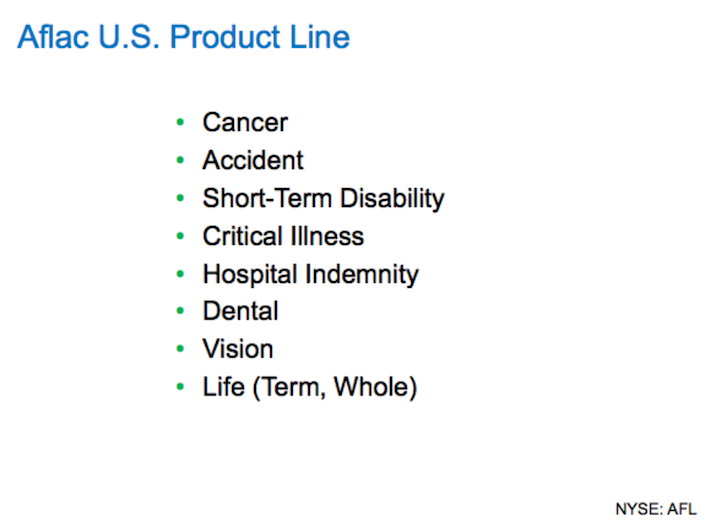Click the green bullet beside Vision
This screenshot has width=710, height=529.
tap(180, 348)
